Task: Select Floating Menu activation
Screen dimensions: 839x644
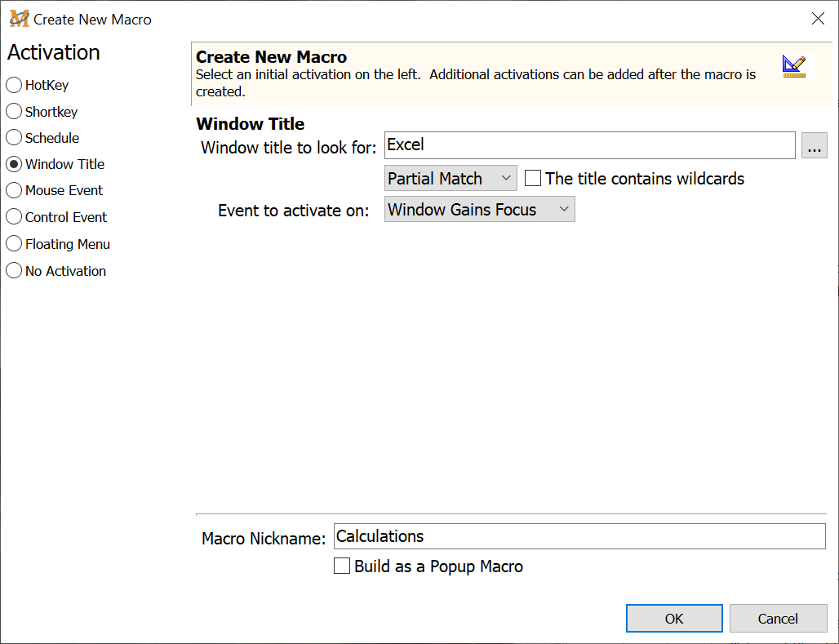Action: (x=14, y=244)
